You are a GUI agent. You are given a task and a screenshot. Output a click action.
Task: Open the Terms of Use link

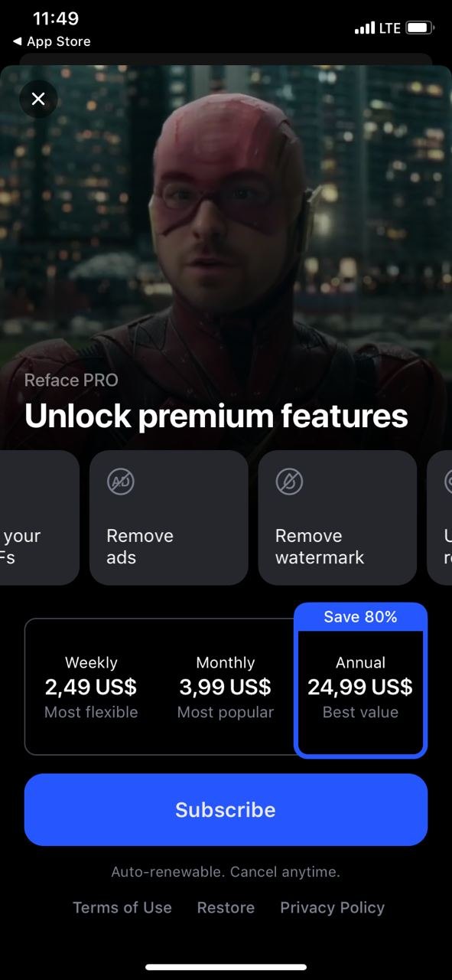pyautogui.click(x=122, y=907)
